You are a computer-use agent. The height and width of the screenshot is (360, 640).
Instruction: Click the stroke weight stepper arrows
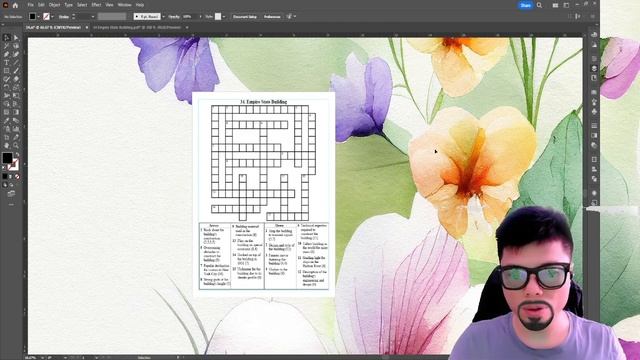point(73,17)
